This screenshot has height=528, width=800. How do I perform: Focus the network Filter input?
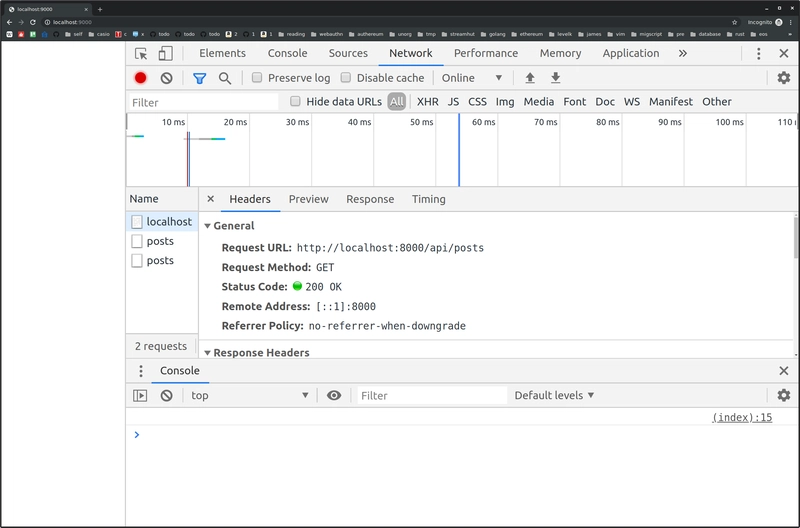(203, 102)
